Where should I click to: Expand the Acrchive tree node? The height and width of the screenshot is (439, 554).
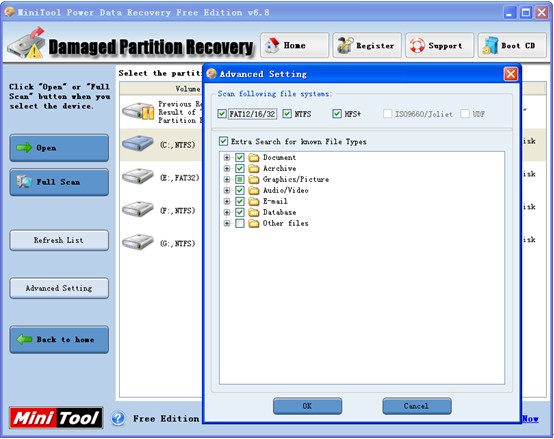click(x=227, y=168)
